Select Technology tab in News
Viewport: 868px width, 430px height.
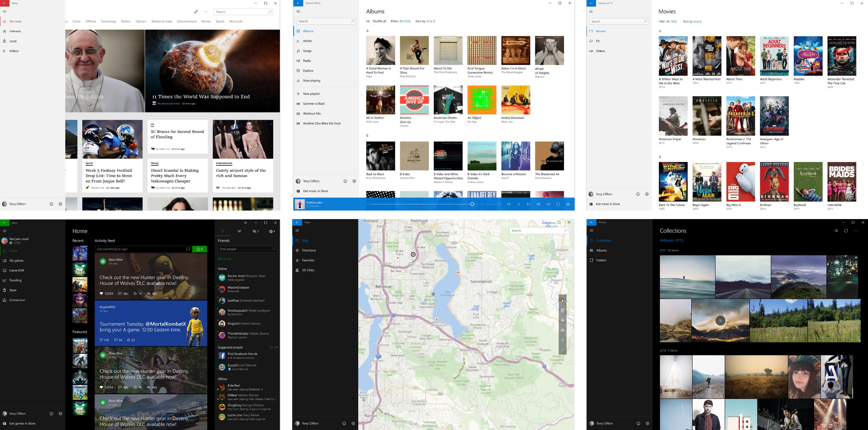click(109, 21)
